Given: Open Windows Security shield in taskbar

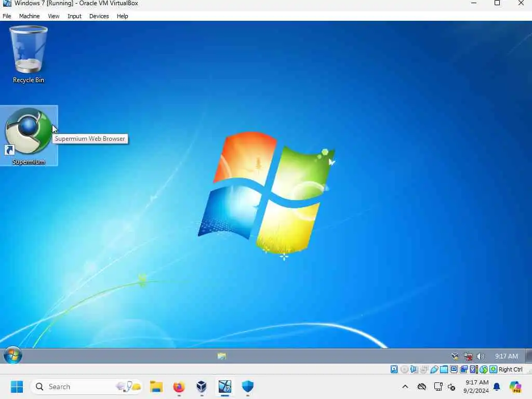Looking at the screenshot, I should (x=248, y=387).
